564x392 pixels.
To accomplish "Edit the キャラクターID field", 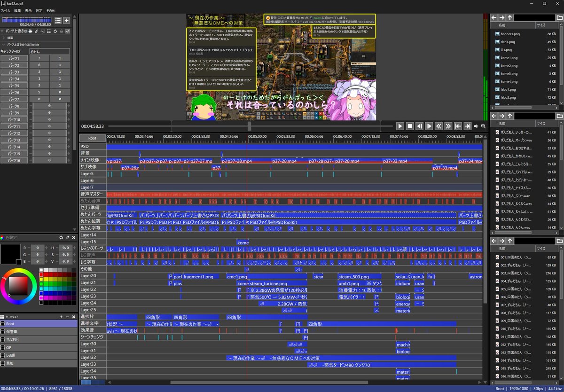I will point(49,51).
